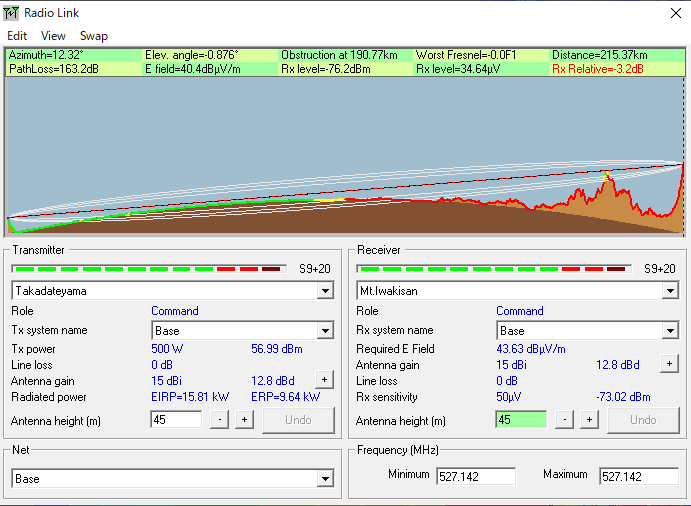Click the yellow obstruction peak on terrain profile
The image size is (691, 506).
[606, 175]
